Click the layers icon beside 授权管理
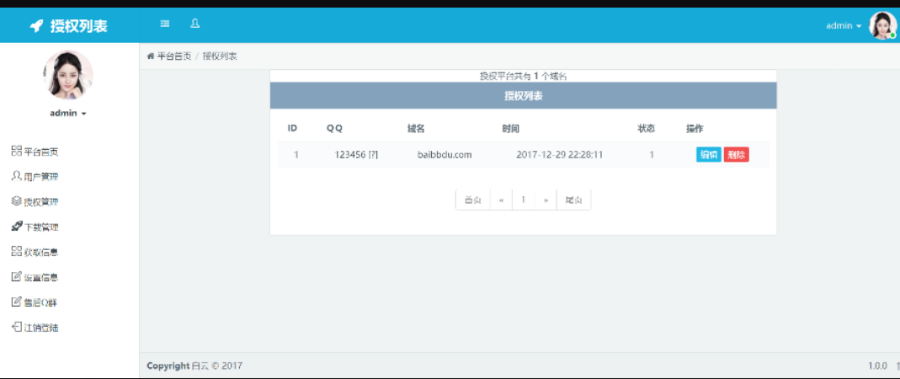 (17, 201)
